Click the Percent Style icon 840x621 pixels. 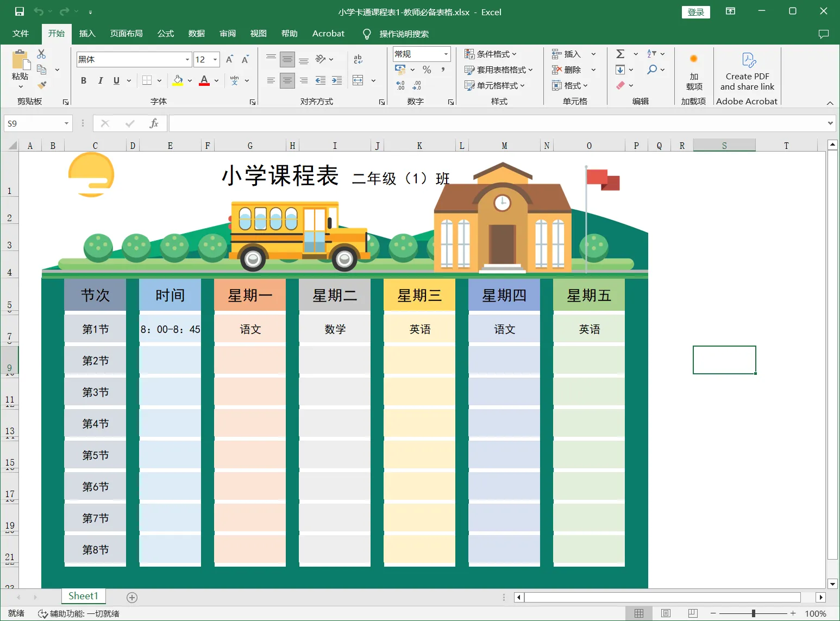tap(427, 70)
